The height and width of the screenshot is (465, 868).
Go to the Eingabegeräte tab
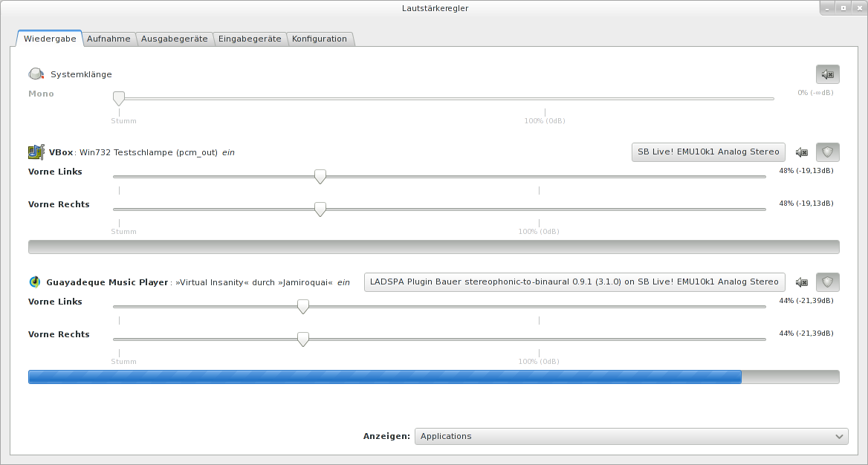pos(250,39)
